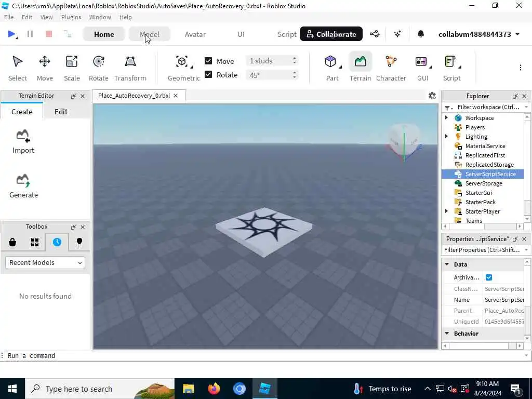This screenshot has width=532, height=399.
Task: Open the Recent Models dropdown
Action: pyautogui.click(x=45, y=262)
